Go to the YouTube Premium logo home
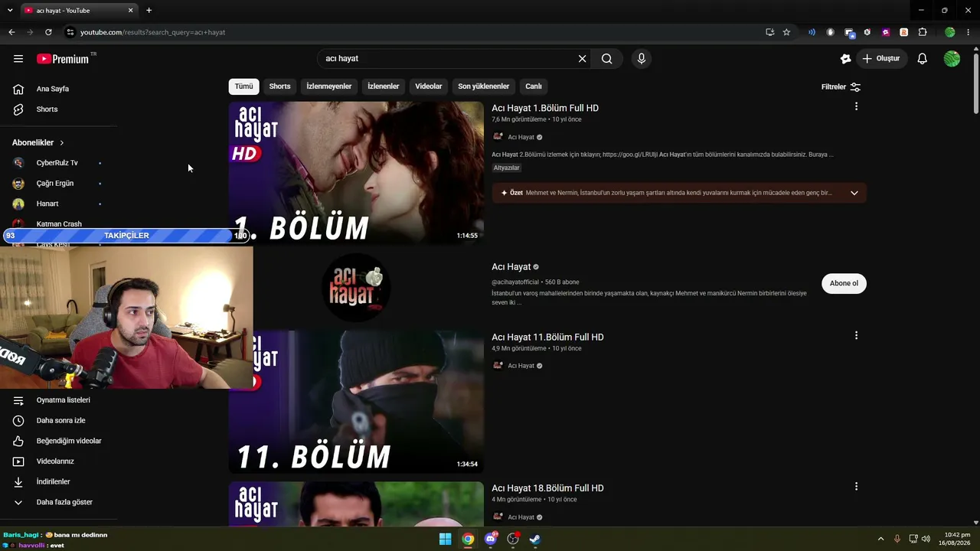Screen dimensions: 980x551 (63, 59)
